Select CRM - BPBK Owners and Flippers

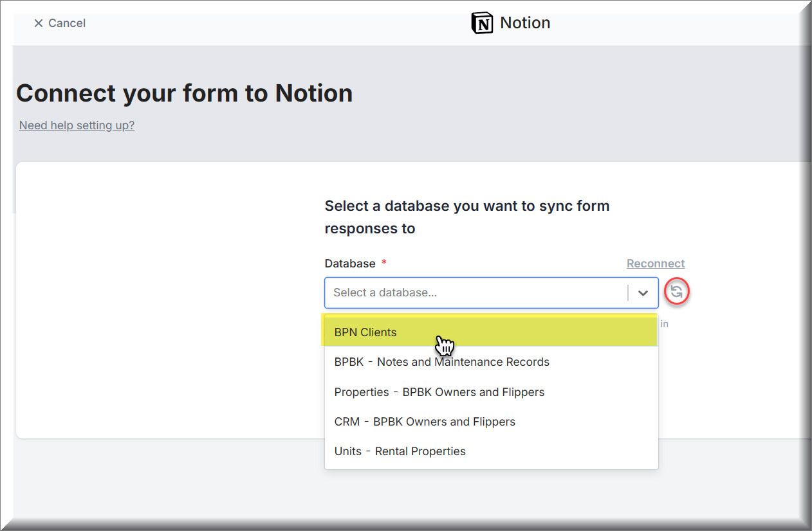point(425,422)
